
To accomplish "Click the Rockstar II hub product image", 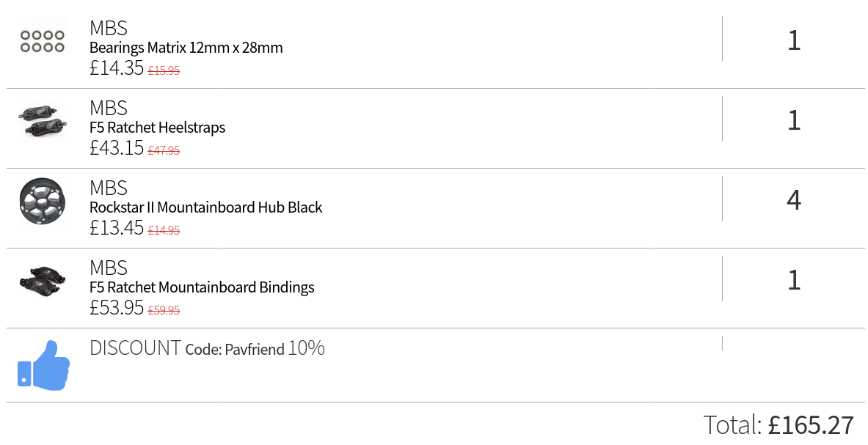I will point(43,201).
